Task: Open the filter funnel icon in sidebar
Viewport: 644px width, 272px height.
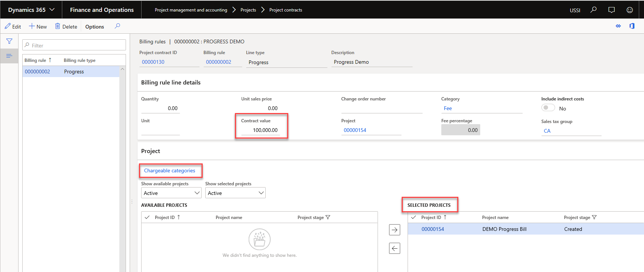Action: 9,41
